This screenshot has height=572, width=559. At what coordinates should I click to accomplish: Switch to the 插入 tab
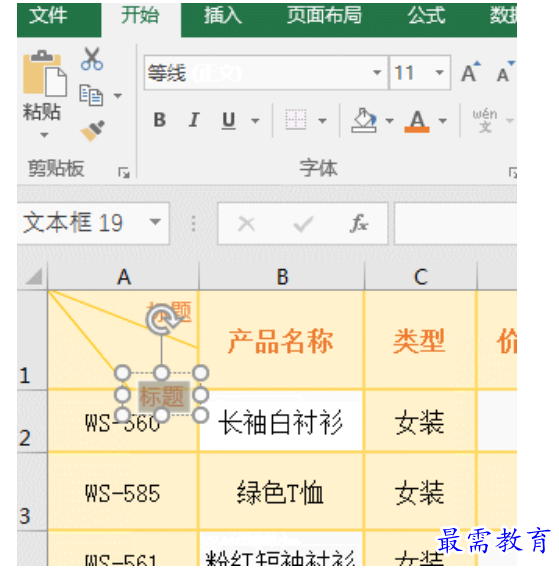[x=223, y=15]
